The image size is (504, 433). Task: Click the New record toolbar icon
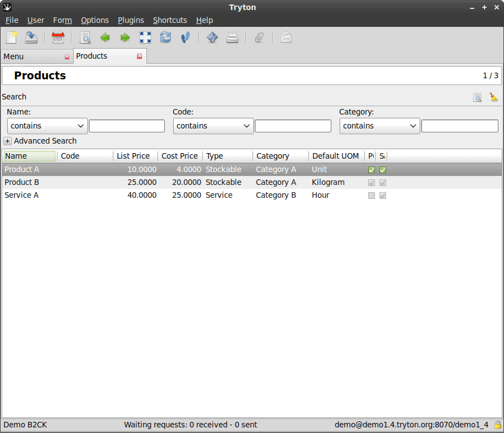12,37
